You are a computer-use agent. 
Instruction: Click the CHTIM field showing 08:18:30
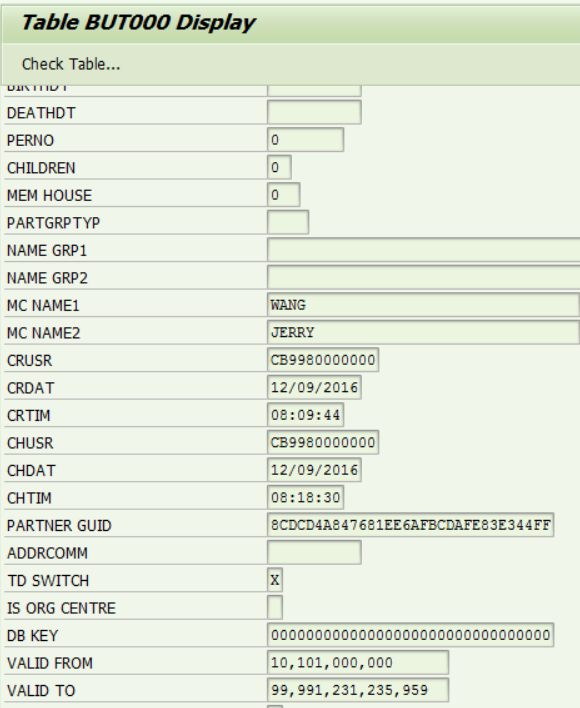[x=306, y=498]
